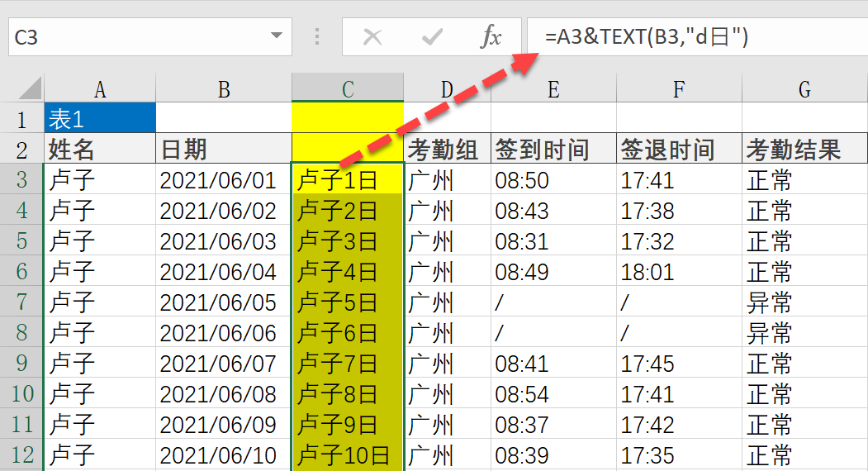This screenshot has height=471, width=868.
Task: Click 正常 result in row 3
Action: click(x=805, y=179)
